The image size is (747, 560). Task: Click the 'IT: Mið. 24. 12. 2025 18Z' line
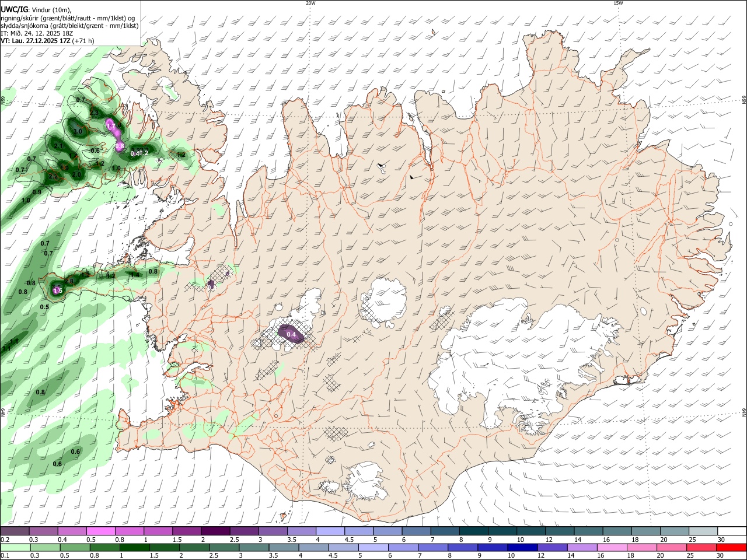click(x=37, y=33)
